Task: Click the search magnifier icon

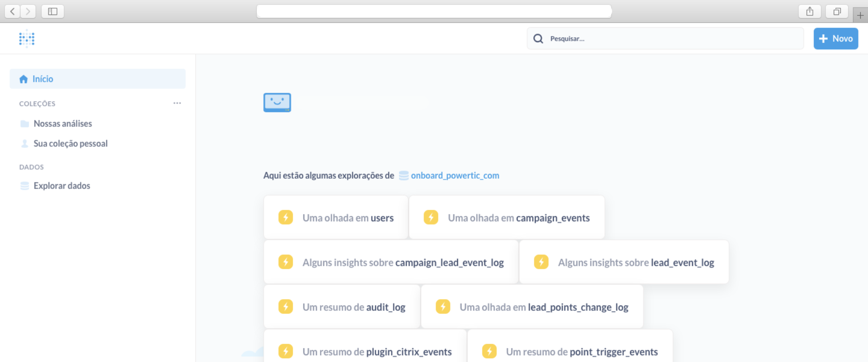Action: pos(538,38)
